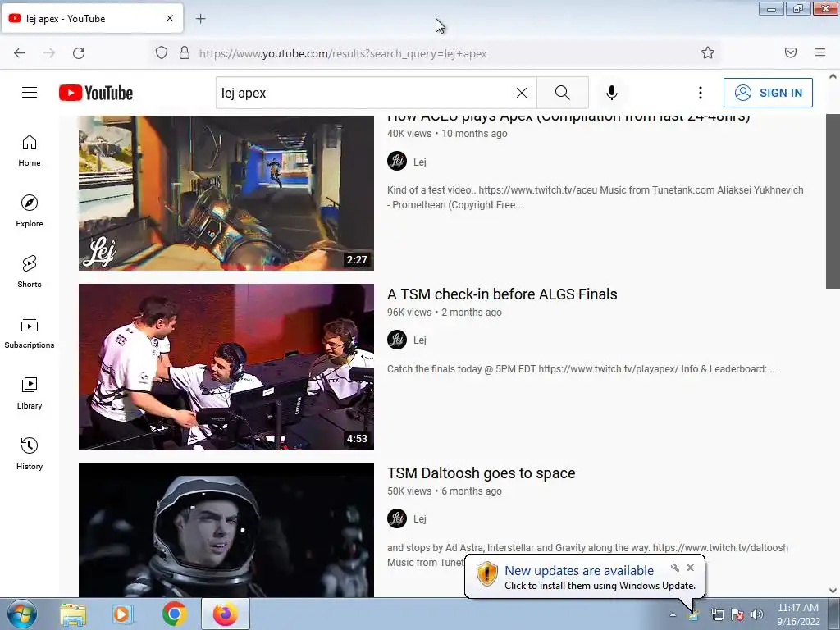Click Lej avatar under Daltoosh video
The width and height of the screenshot is (840, 630).
point(397,518)
